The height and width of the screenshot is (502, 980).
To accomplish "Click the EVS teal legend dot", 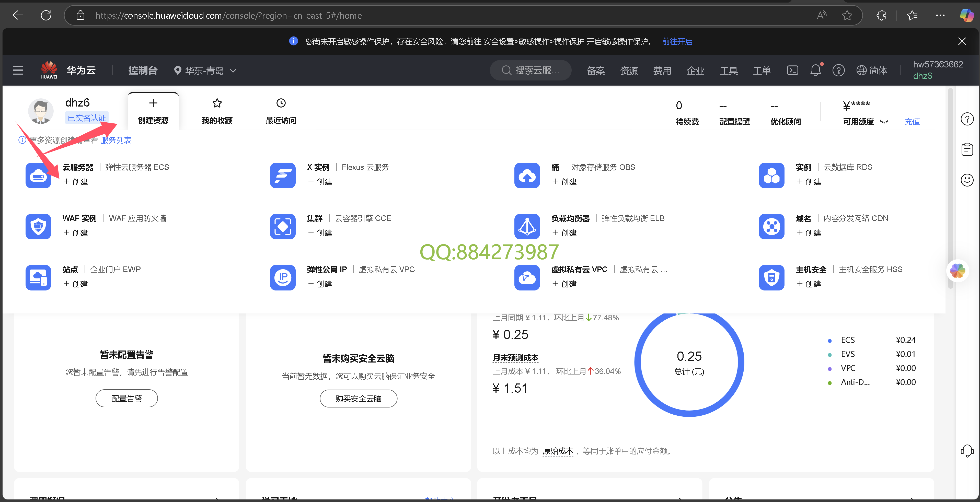I will (x=830, y=354).
